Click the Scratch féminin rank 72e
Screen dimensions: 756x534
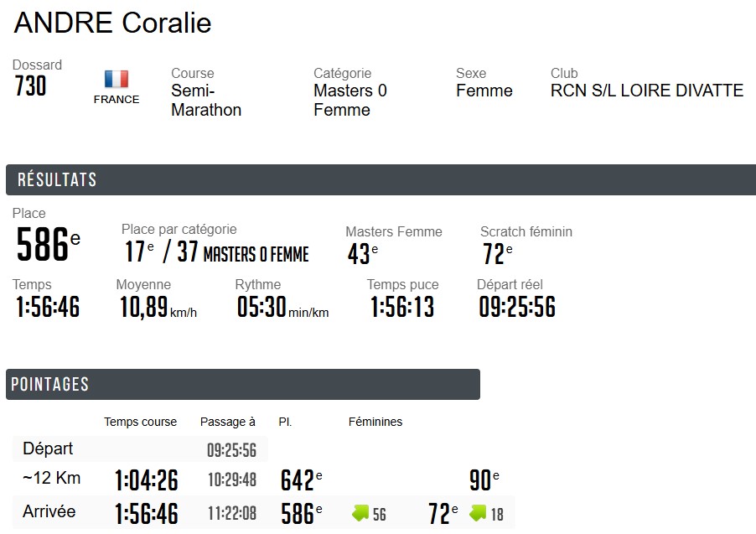pyautogui.click(x=497, y=253)
